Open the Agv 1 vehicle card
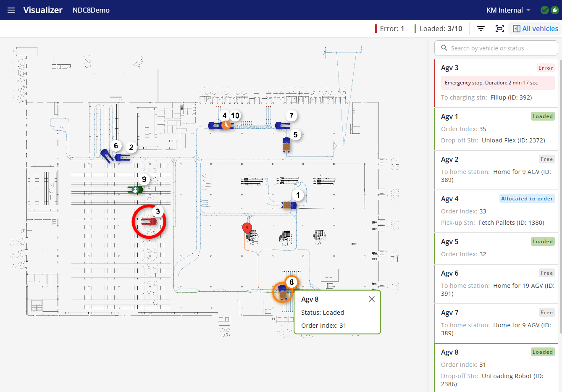Screen dimensions: 562x392 (x=496, y=129)
